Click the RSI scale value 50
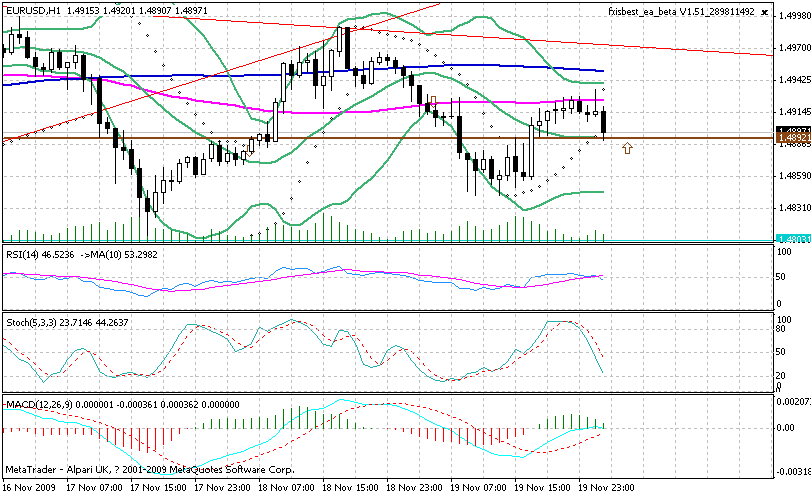The width and height of the screenshot is (811, 495). [782, 277]
